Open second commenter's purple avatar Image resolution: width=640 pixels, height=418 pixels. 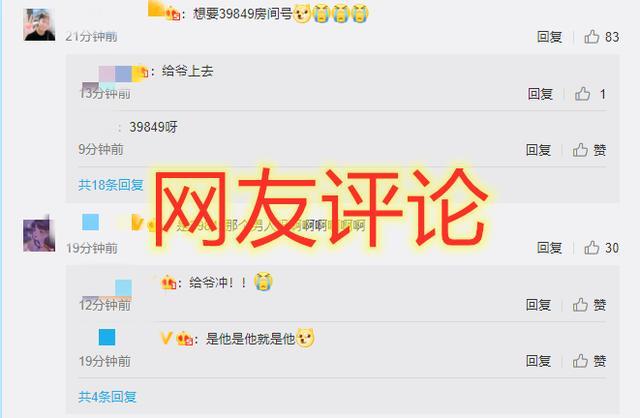click(x=39, y=235)
